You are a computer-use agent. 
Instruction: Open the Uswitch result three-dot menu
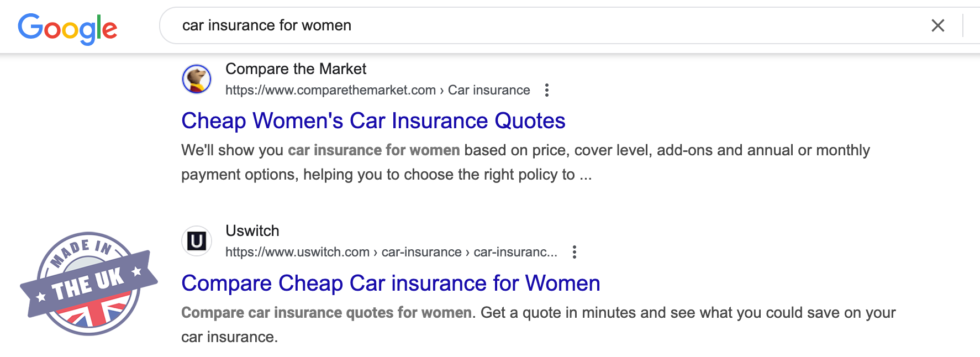(574, 252)
